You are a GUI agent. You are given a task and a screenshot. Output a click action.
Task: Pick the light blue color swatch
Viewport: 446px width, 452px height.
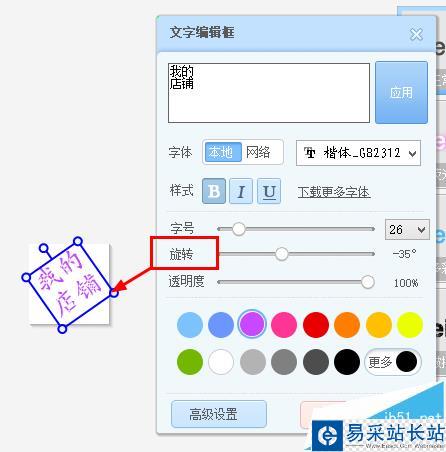click(190, 325)
